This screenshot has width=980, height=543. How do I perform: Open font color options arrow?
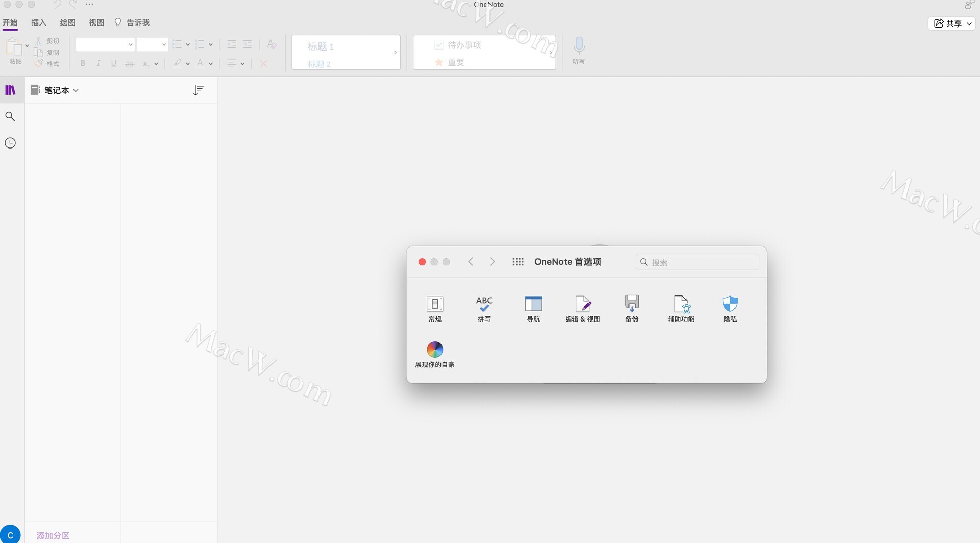[211, 64]
